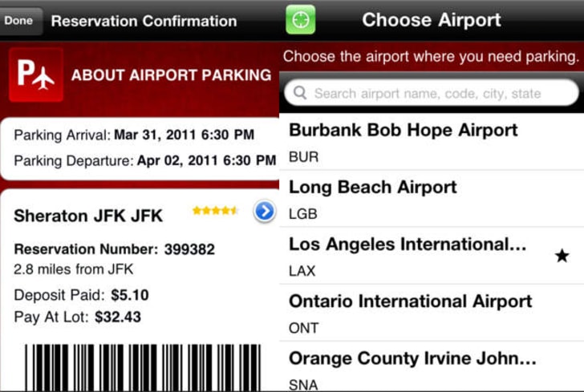Click the yellow star rating for Sheraton

[215, 211]
